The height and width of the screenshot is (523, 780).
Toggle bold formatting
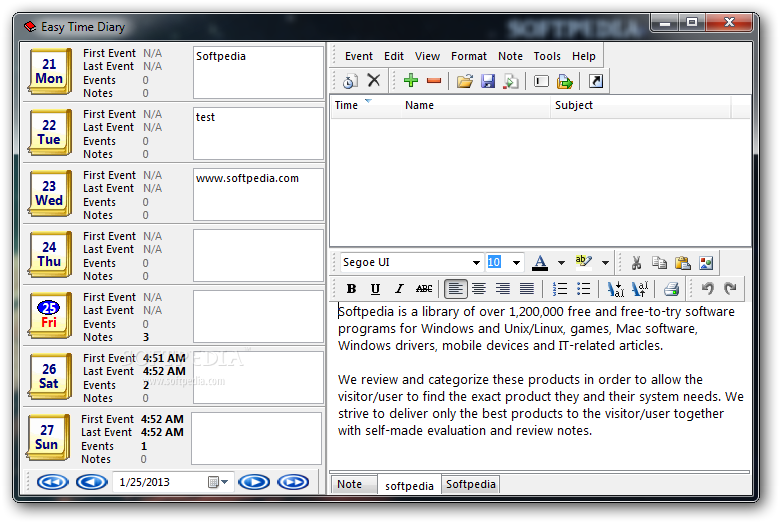click(x=351, y=289)
